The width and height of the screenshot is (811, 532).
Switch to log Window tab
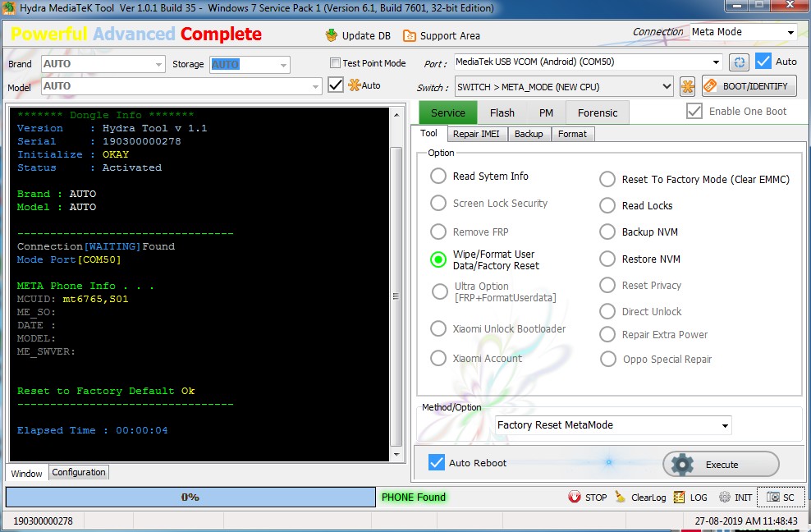[26, 473]
